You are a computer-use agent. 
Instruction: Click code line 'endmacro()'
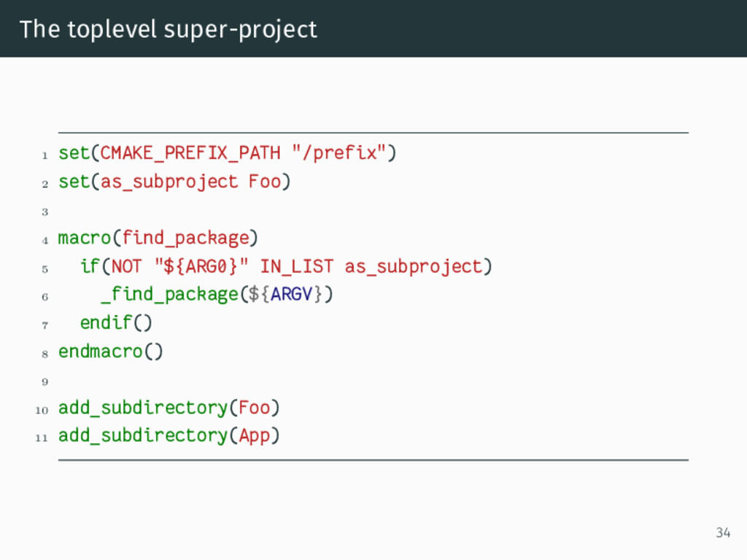click(x=111, y=351)
